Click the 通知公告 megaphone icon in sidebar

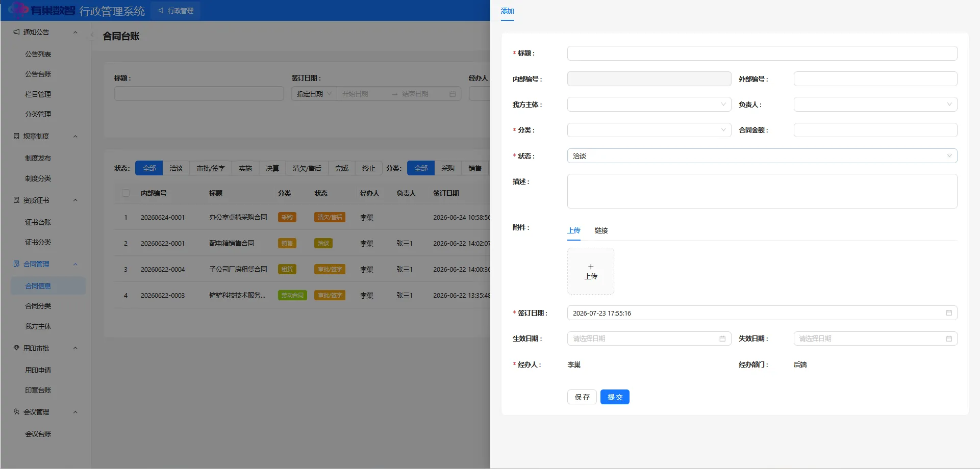[16, 32]
